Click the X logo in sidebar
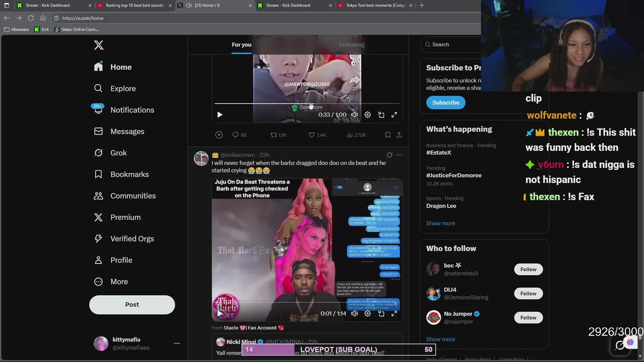 click(x=99, y=45)
